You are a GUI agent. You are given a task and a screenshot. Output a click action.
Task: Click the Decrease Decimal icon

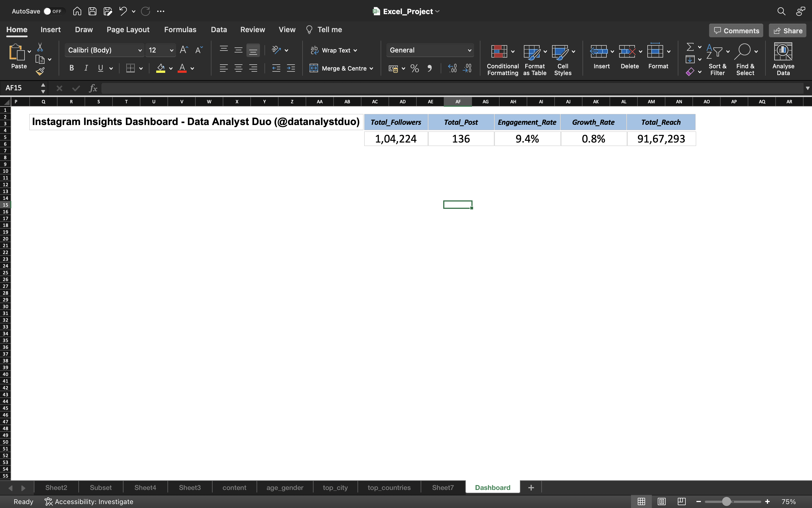click(467, 69)
